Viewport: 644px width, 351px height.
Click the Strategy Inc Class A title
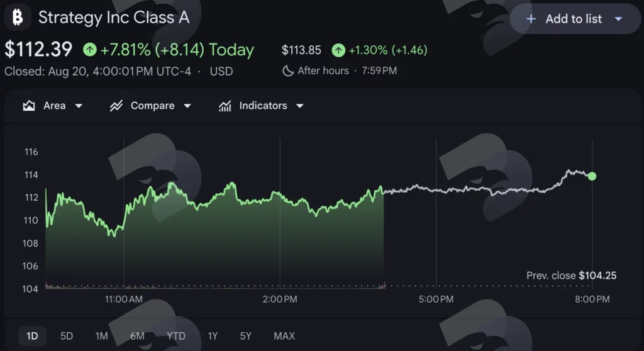pos(114,18)
